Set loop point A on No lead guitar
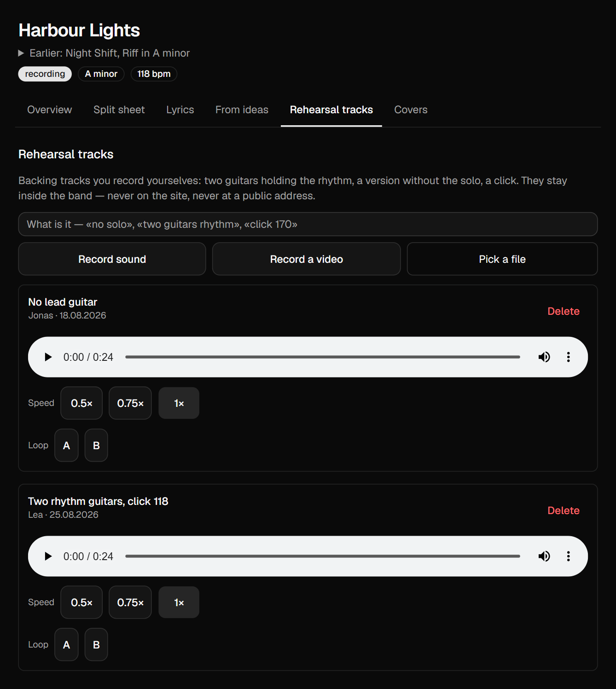The image size is (616, 689). [x=66, y=446]
